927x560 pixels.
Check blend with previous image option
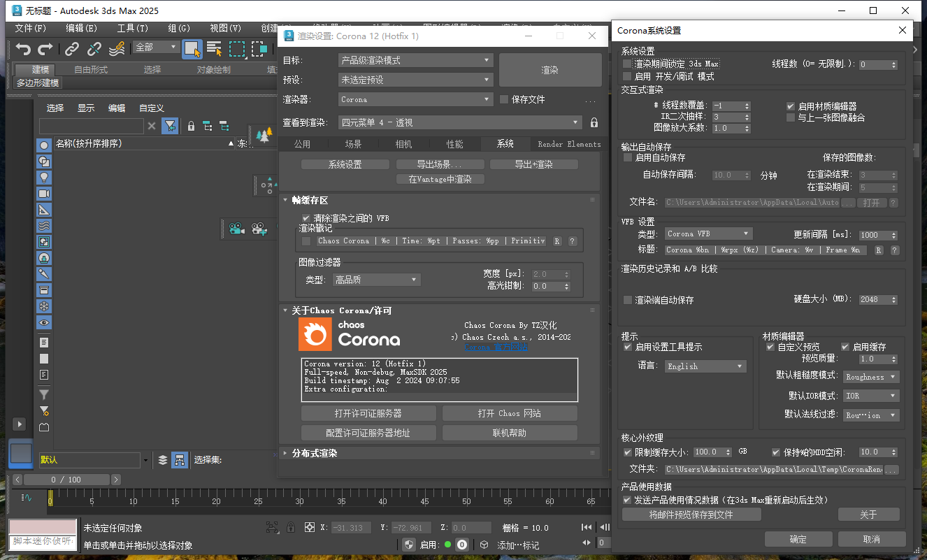791,117
